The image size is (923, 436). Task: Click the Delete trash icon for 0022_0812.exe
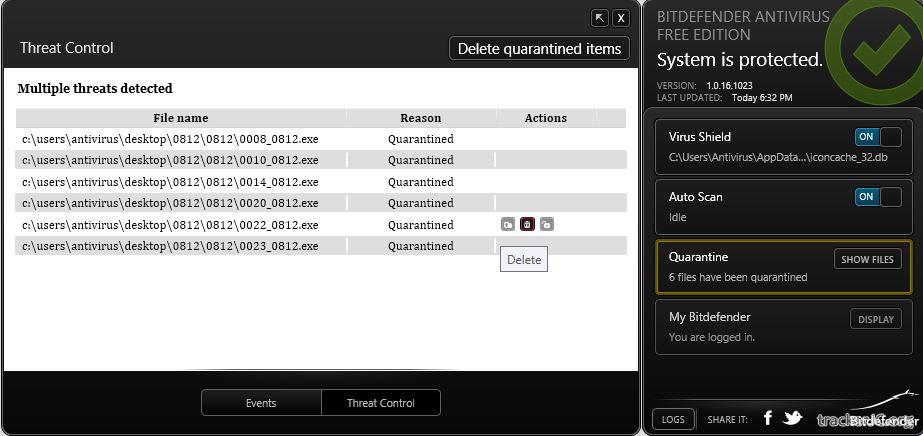tap(527, 225)
